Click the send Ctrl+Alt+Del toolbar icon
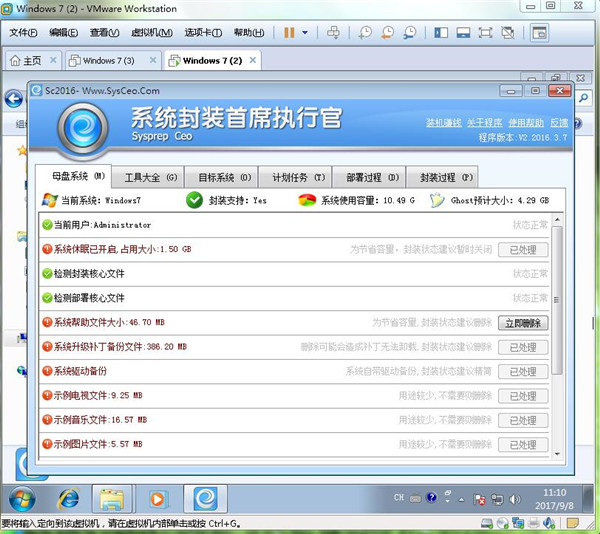The width and height of the screenshot is (600, 534). coord(333,33)
